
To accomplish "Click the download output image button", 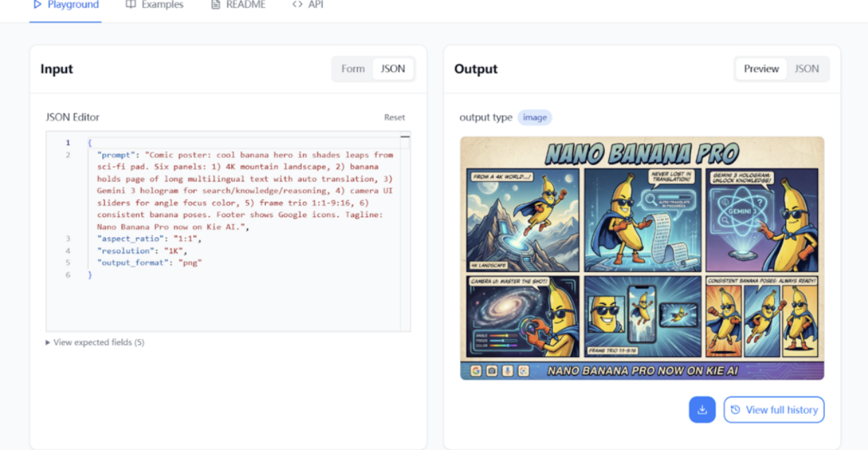I will 702,410.
